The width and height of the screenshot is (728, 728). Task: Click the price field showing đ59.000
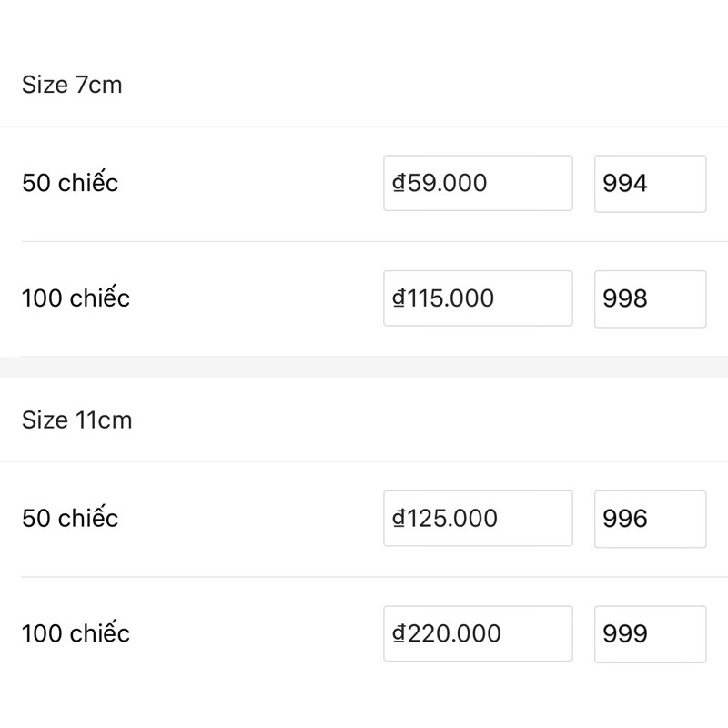point(477,183)
